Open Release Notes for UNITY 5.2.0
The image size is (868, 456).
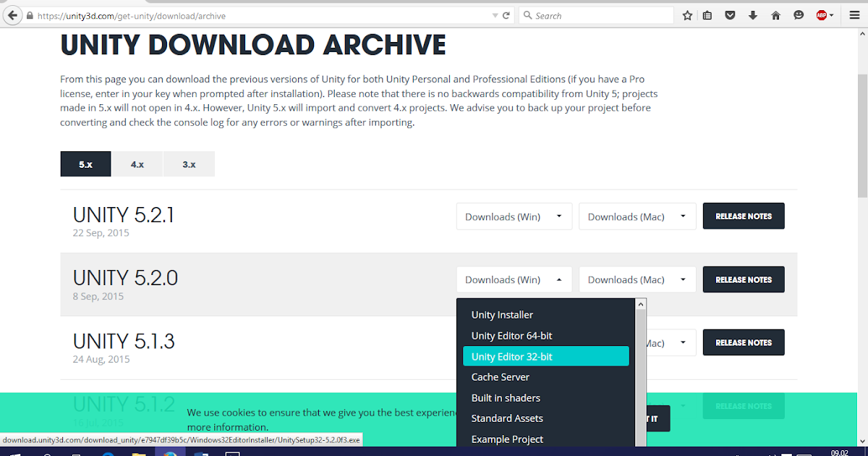744,279
